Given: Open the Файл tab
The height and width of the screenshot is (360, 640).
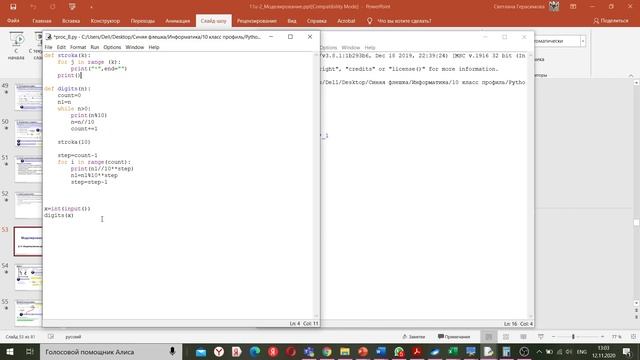Looking at the screenshot, I should point(13,21).
